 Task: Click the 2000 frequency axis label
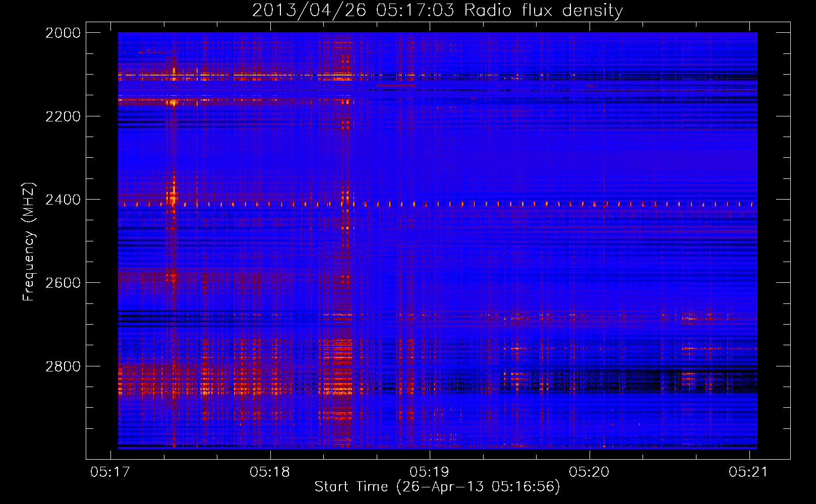pos(63,33)
